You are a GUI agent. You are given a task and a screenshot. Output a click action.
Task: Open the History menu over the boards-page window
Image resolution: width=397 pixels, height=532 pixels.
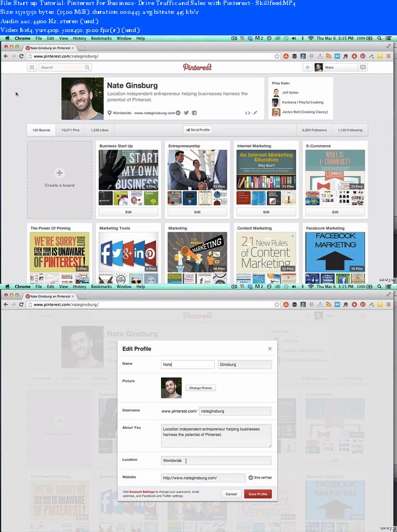(x=79, y=38)
